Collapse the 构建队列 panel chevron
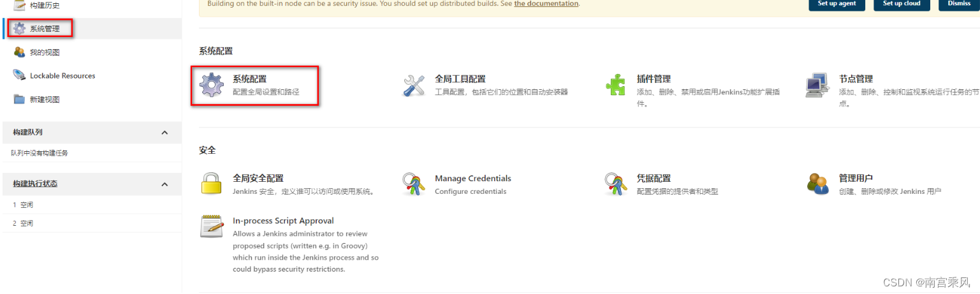The height and width of the screenshot is (294, 980). (x=165, y=133)
